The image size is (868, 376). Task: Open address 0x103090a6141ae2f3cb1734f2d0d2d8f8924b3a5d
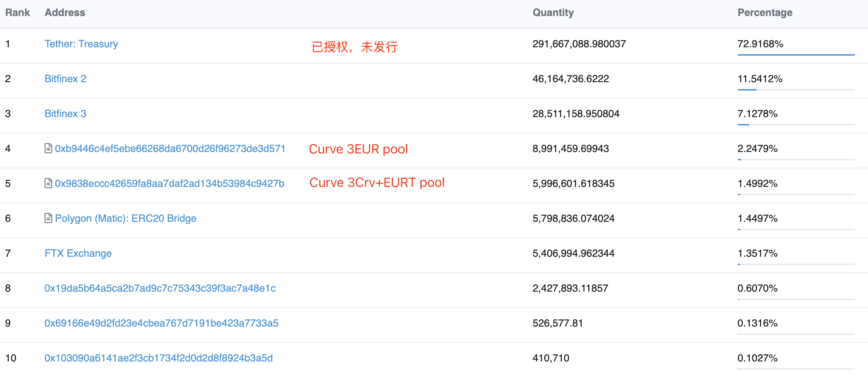tap(159, 358)
